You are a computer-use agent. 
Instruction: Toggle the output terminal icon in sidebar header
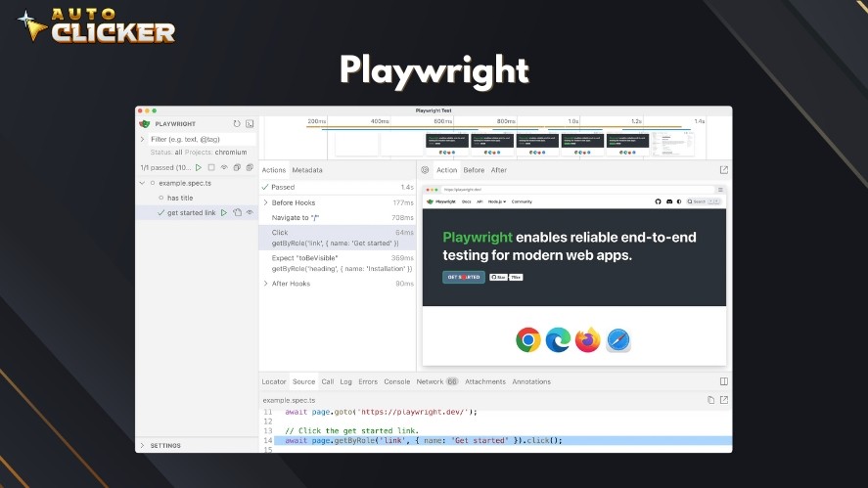(x=250, y=124)
